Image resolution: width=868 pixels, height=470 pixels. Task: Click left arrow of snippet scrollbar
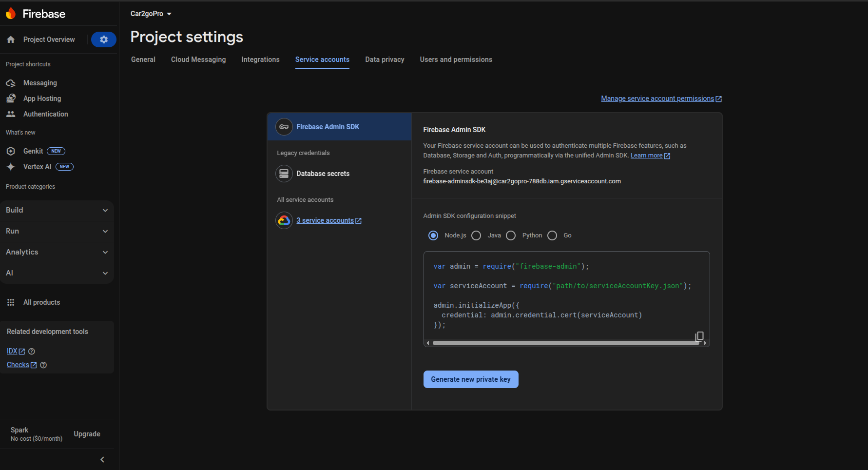(428, 343)
